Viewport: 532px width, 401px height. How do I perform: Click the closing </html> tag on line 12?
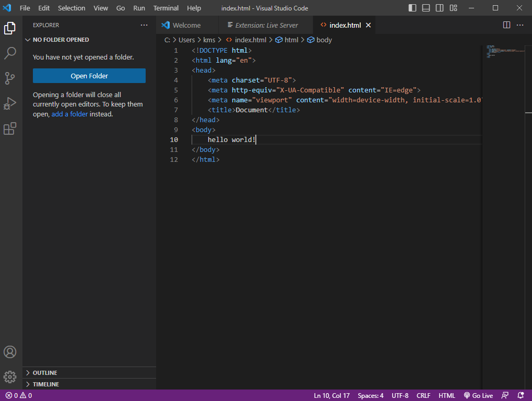pyautogui.click(x=206, y=159)
